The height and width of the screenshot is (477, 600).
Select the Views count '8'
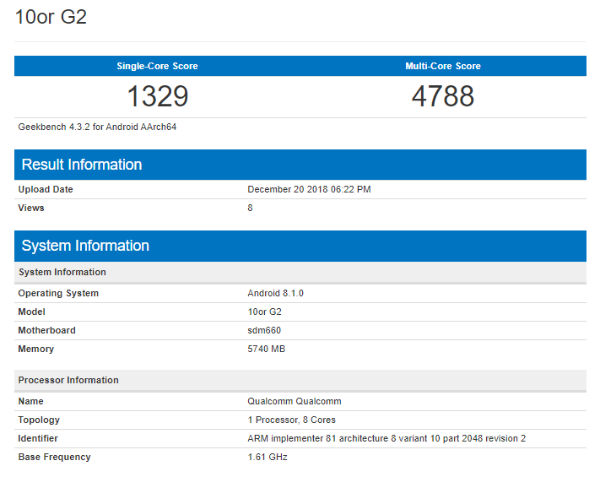250,208
